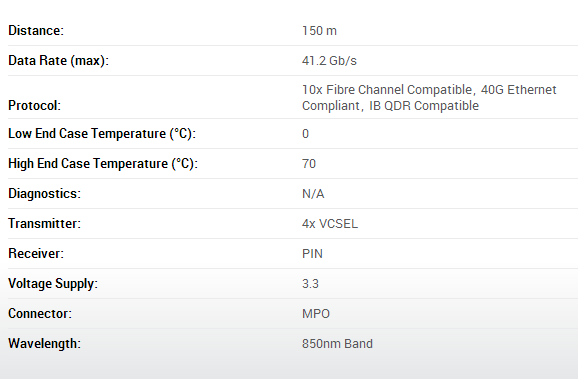This screenshot has height=379, width=578.
Task: Click the Diagnostics label
Action: tap(44, 194)
